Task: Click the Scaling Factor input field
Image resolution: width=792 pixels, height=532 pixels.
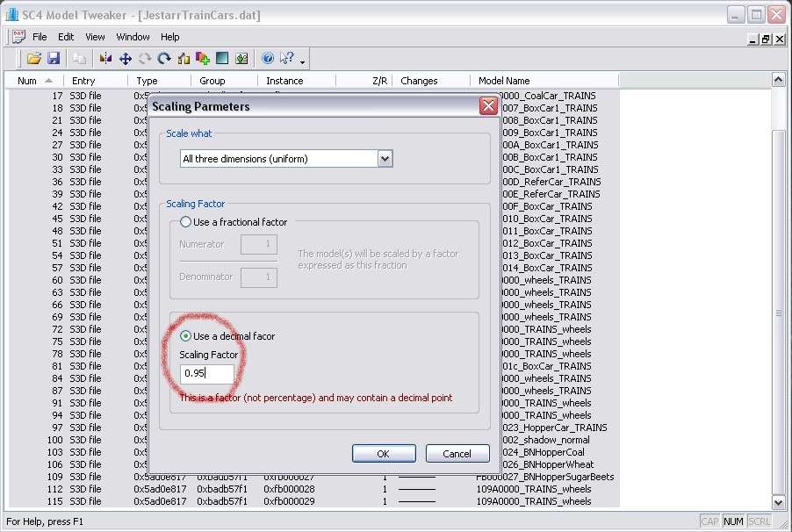Action: [207, 374]
